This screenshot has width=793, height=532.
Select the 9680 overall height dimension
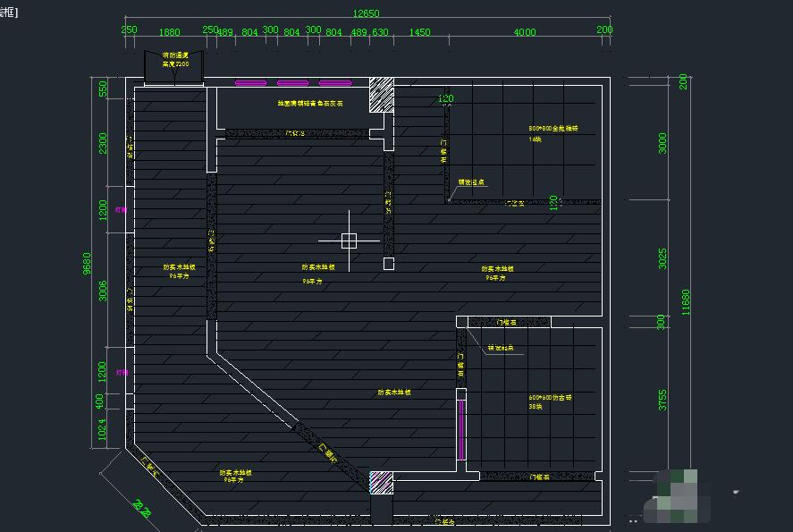click(87, 264)
